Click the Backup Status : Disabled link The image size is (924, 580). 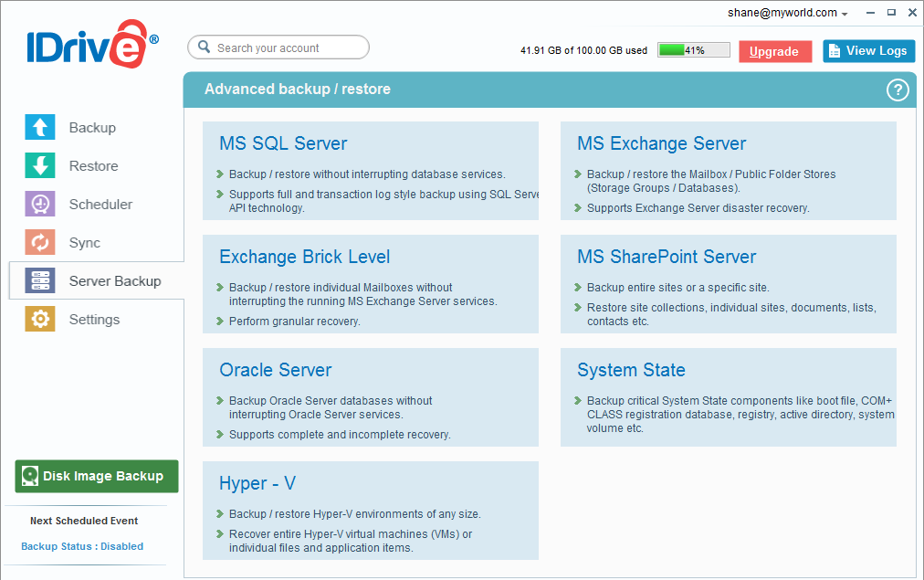coord(82,546)
